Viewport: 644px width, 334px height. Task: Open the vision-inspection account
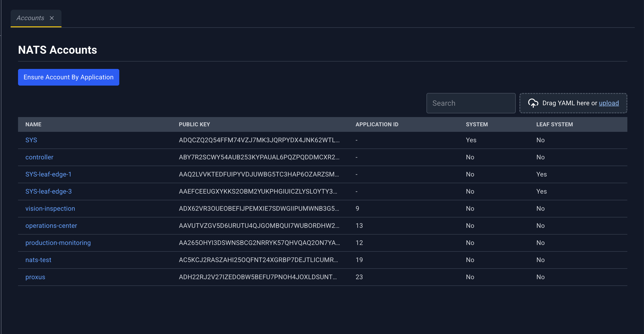pos(50,208)
